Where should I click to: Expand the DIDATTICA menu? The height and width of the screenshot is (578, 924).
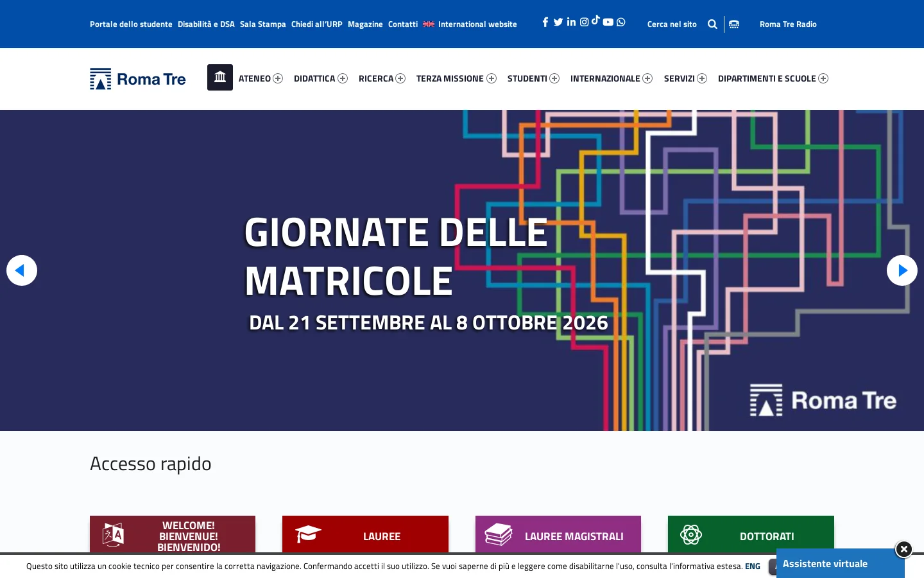[x=343, y=78]
